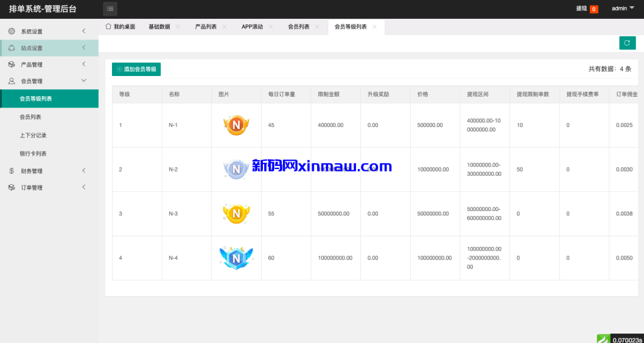Image resolution: width=644 pixels, height=343 pixels.
Task: Close the APP滚动 tab
Action: click(271, 27)
